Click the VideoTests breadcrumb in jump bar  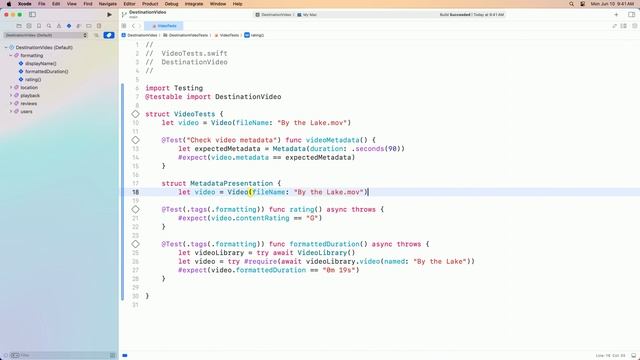227,36
